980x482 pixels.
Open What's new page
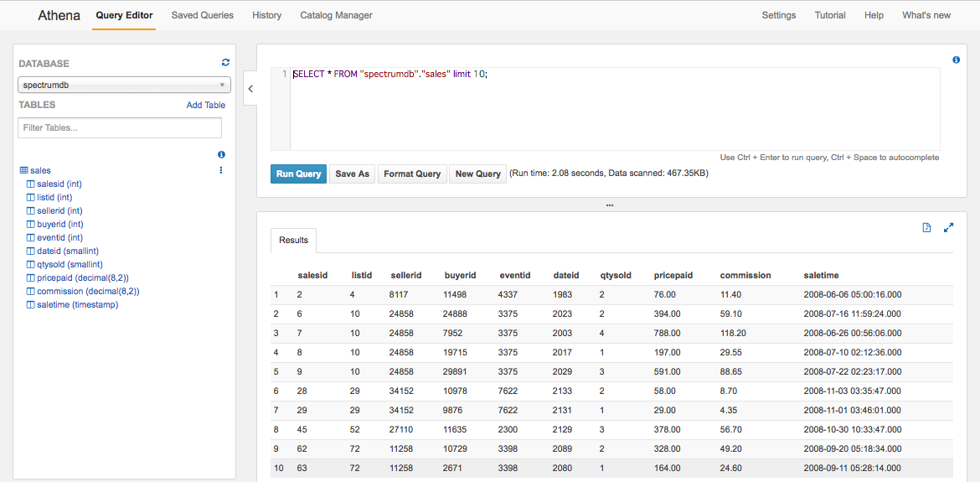click(926, 15)
